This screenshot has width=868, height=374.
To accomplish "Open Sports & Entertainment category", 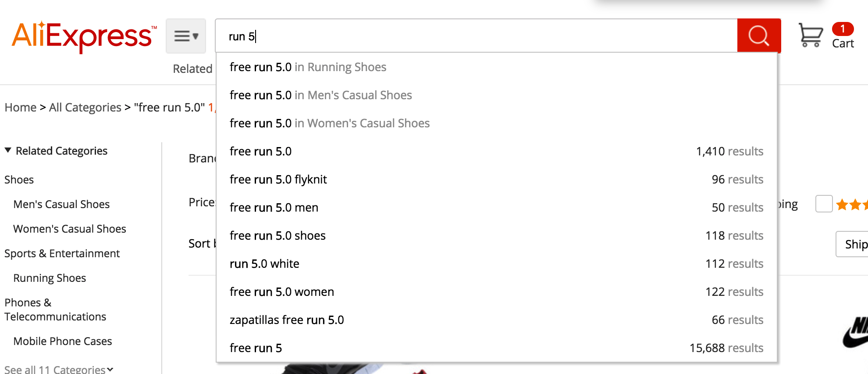I will point(62,254).
